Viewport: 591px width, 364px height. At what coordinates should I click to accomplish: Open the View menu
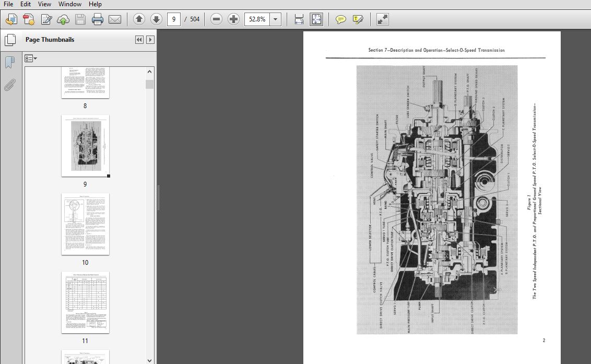[44, 4]
